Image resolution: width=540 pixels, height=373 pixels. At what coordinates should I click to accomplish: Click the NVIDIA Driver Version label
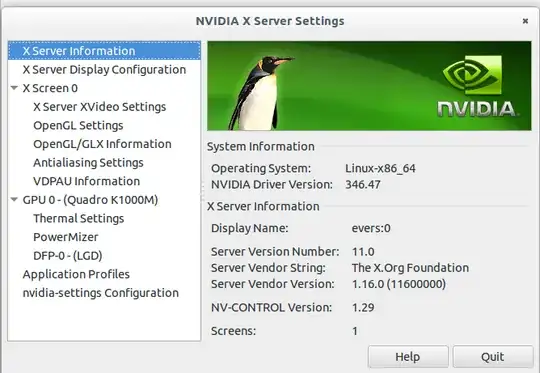coord(272,185)
